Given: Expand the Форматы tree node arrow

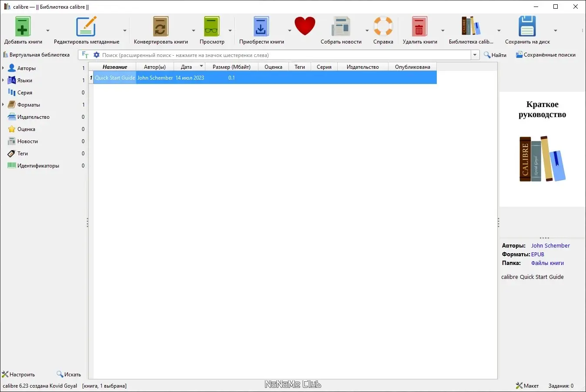Looking at the screenshot, I should [x=3, y=104].
